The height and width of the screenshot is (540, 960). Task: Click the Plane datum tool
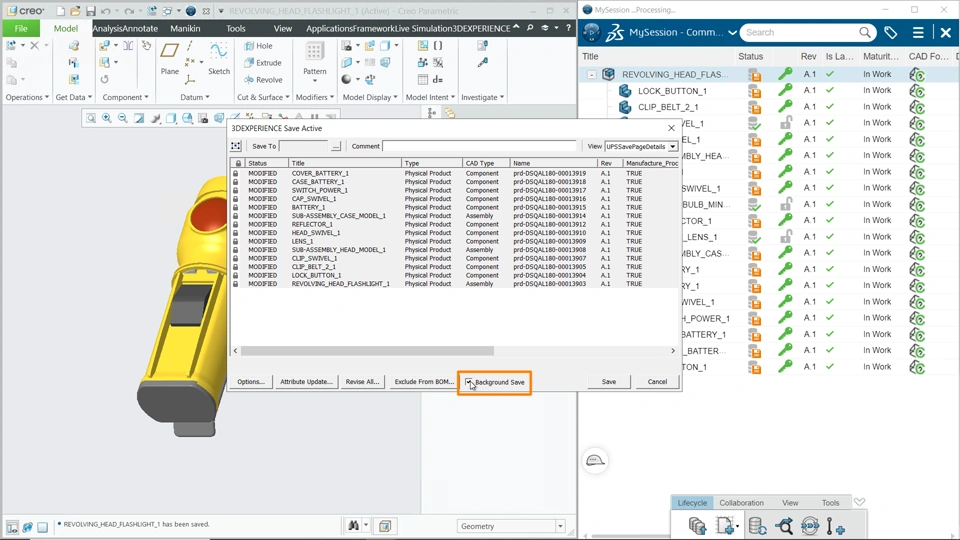pos(170,58)
